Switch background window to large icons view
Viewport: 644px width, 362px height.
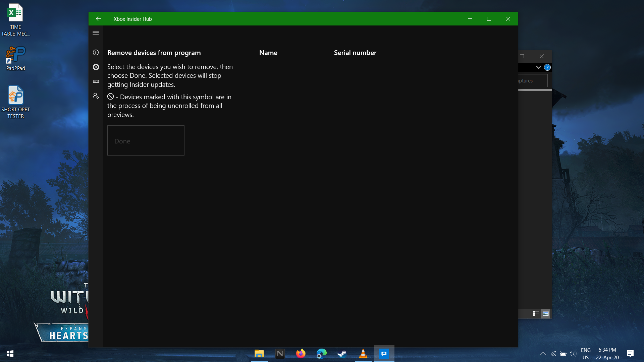point(546,313)
